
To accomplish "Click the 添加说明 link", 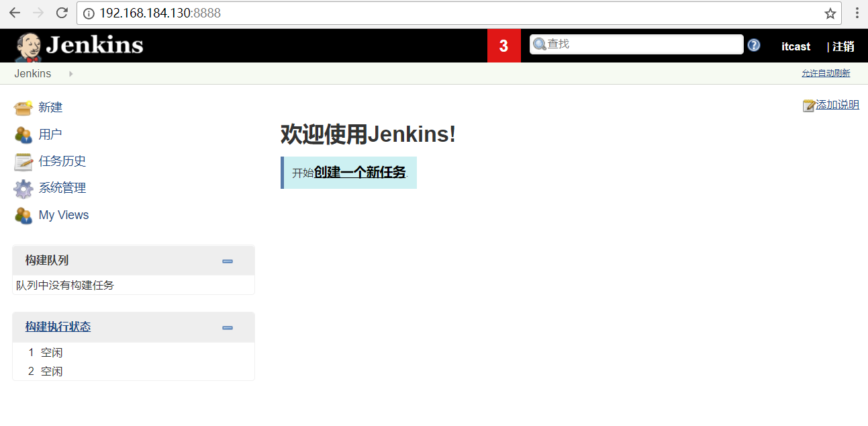I will [x=837, y=105].
